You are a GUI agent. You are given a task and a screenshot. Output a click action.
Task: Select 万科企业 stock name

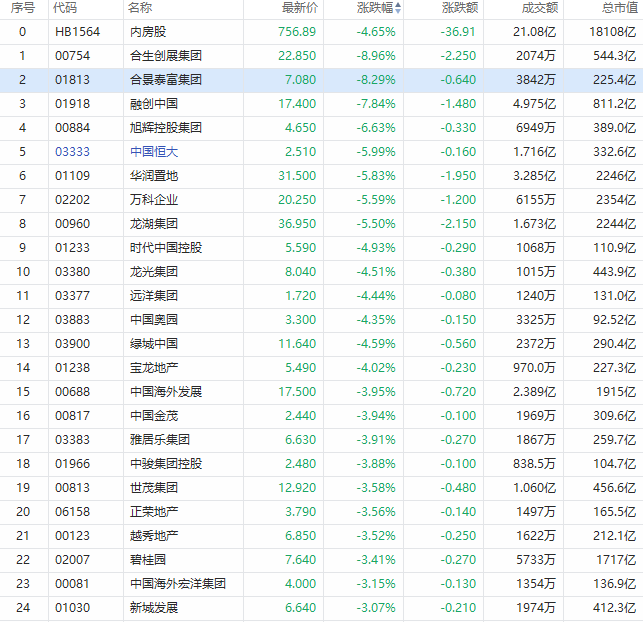(154, 200)
